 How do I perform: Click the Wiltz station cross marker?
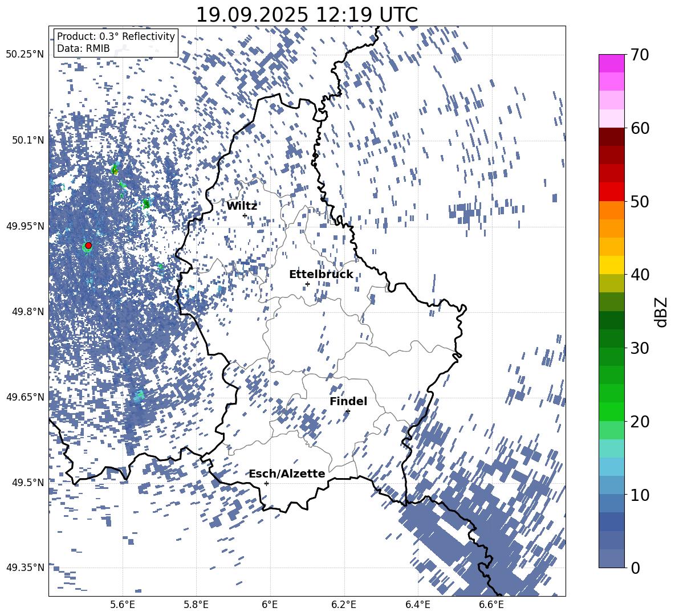pyautogui.click(x=245, y=215)
